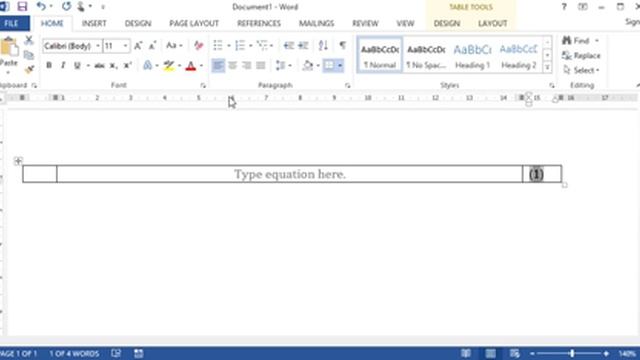Screen dimensions: 640x360
Task: Toggle Show/Hide paragraph marks
Action: 343,45
